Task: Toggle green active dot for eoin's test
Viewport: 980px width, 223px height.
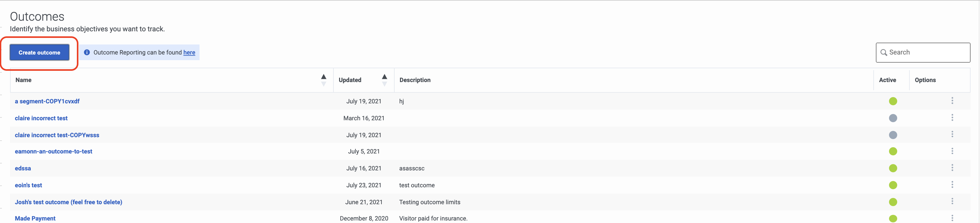Action: [x=893, y=185]
